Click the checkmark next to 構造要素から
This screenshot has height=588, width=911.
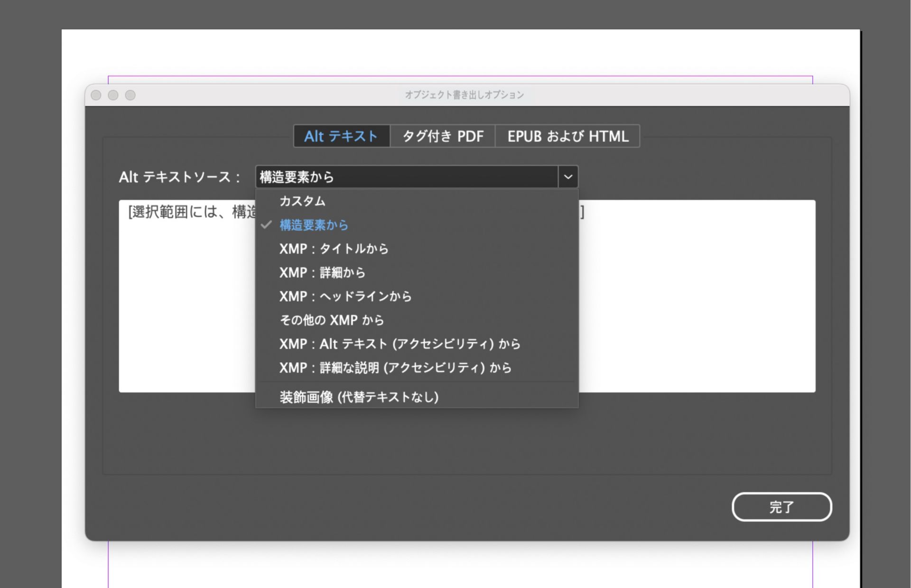click(x=266, y=225)
